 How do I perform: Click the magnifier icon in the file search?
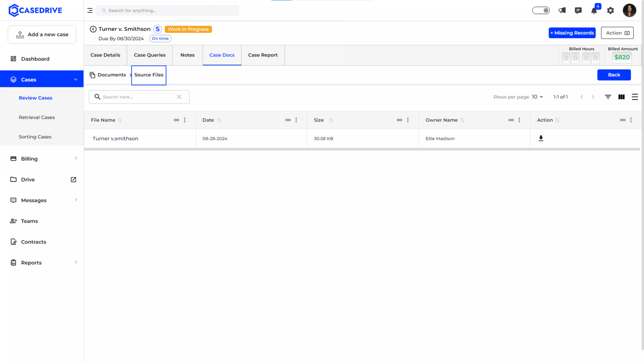click(97, 97)
